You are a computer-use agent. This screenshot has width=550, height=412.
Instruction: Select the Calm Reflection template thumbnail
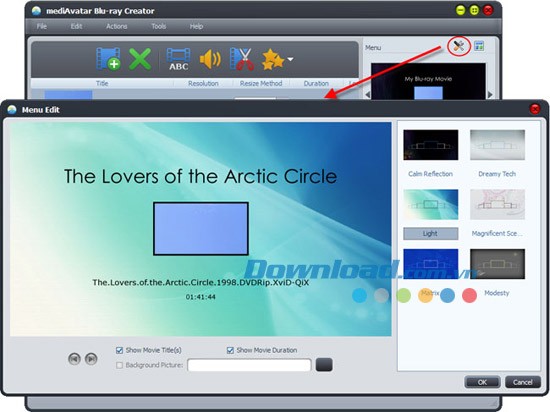[x=430, y=145]
